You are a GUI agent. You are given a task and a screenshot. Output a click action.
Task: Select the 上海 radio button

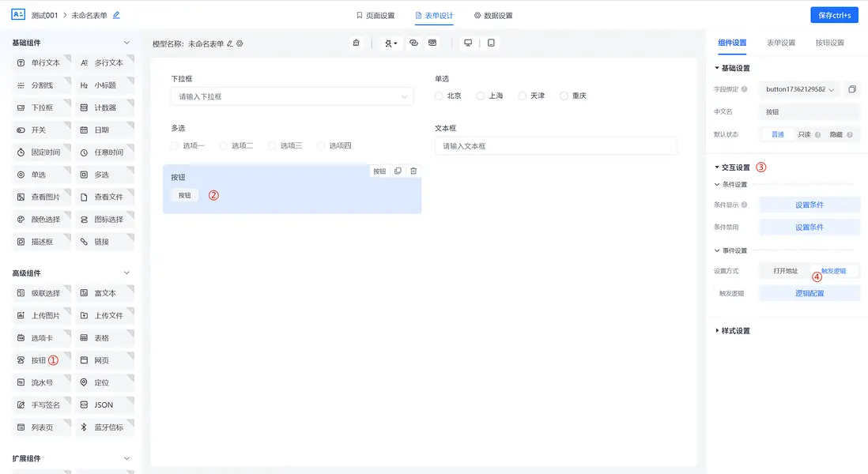[481, 95]
